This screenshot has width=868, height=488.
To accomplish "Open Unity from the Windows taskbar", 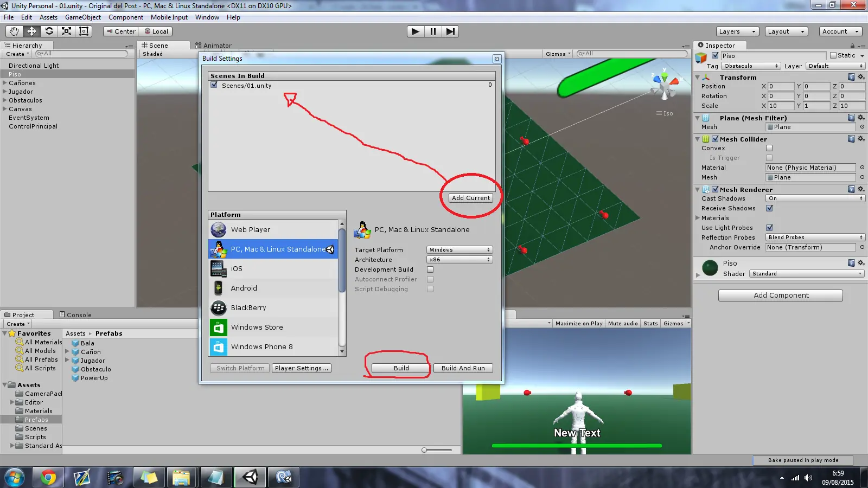I will (x=250, y=477).
